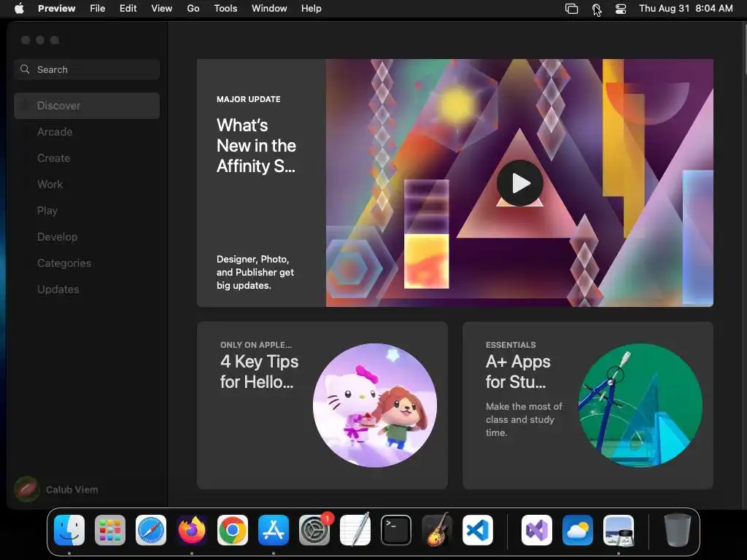This screenshot has height=560, width=747.
Task: Open the Help menu
Action: pyautogui.click(x=311, y=9)
